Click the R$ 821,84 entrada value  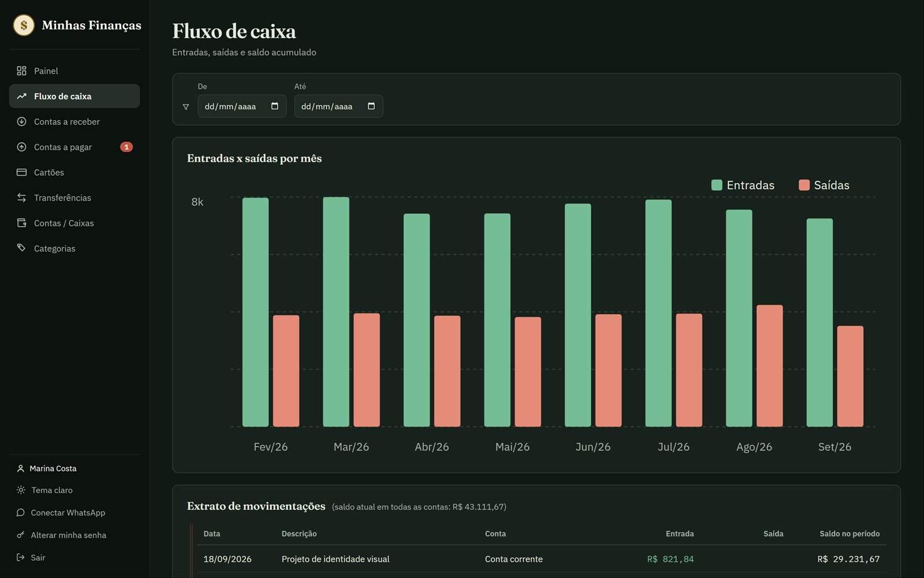[x=670, y=559]
